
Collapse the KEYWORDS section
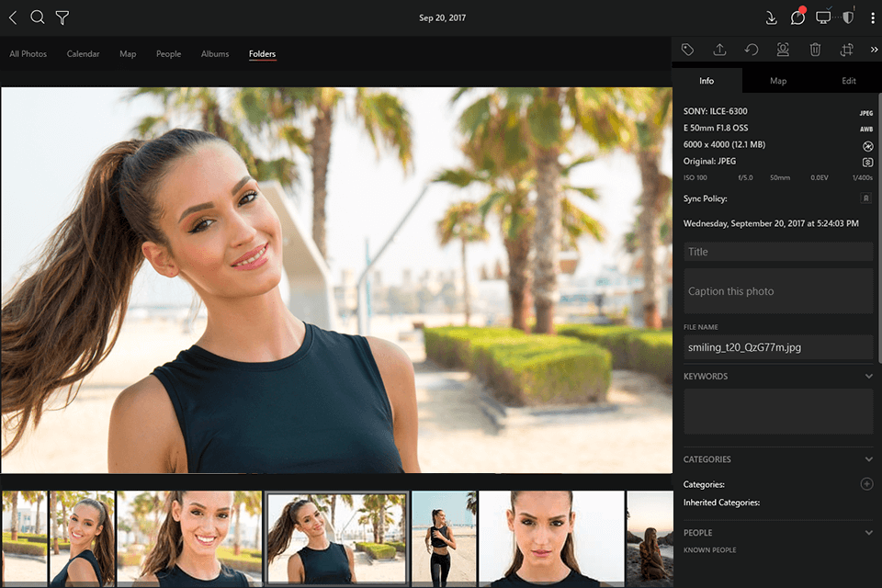(x=868, y=376)
